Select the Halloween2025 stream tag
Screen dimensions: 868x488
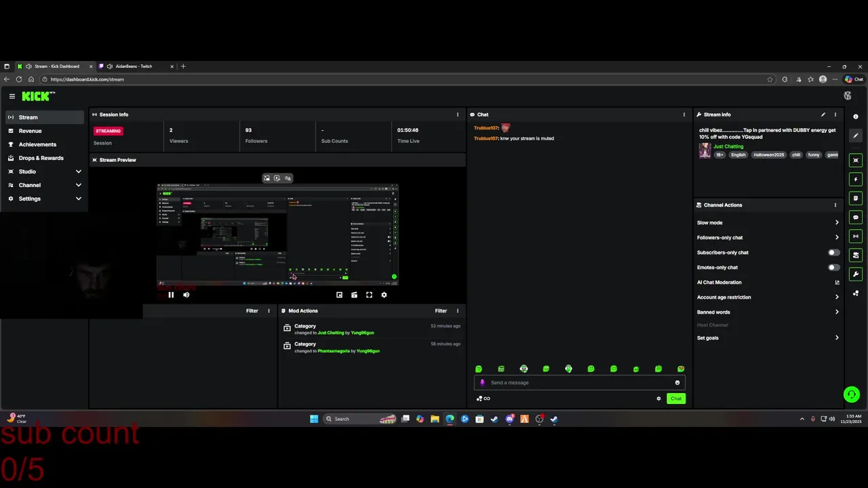[x=768, y=155]
